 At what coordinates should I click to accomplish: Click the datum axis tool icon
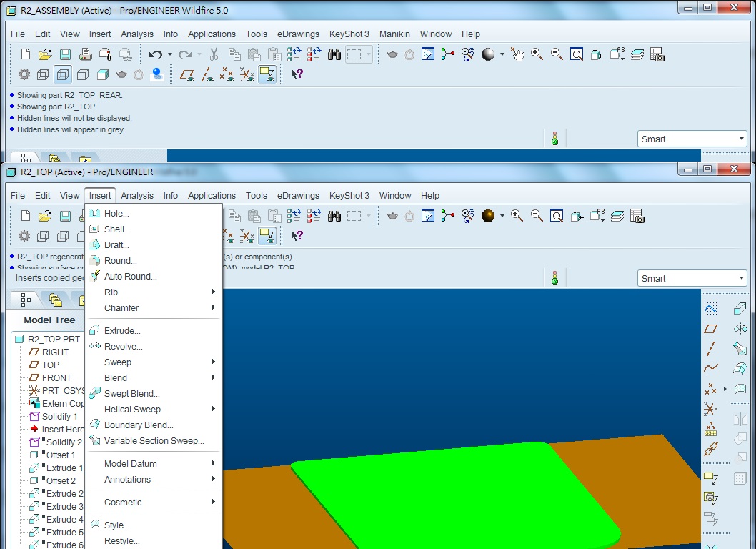[x=711, y=348]
